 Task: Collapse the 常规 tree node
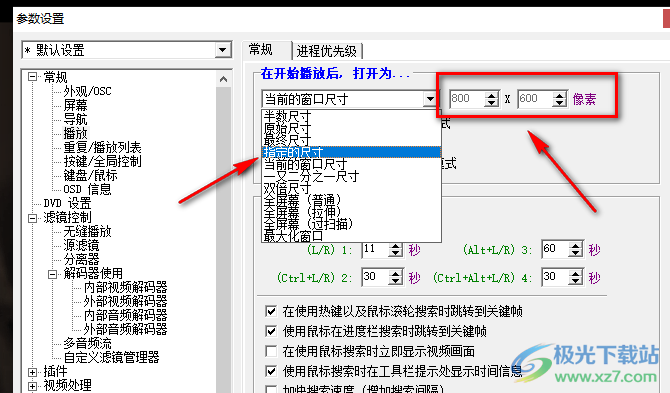(x=32, y=77)
